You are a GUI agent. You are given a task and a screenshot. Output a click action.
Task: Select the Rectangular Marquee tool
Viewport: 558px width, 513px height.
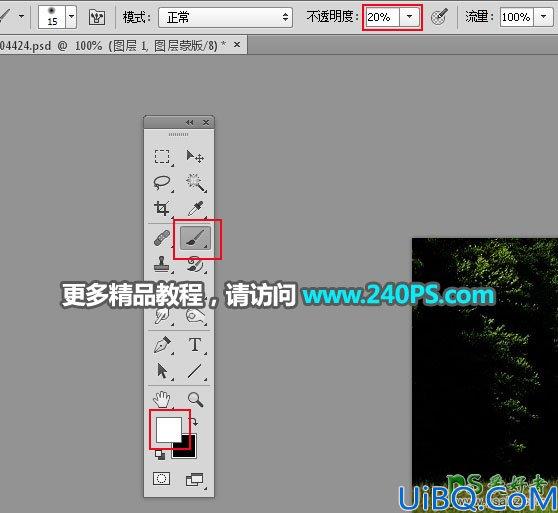162,157
